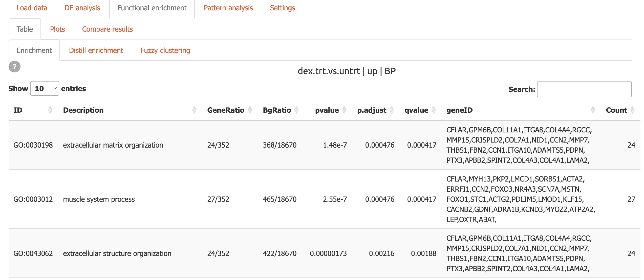644x280 pixels.
Task: Switch to the Plots subtab
Action: click(57, 29)
